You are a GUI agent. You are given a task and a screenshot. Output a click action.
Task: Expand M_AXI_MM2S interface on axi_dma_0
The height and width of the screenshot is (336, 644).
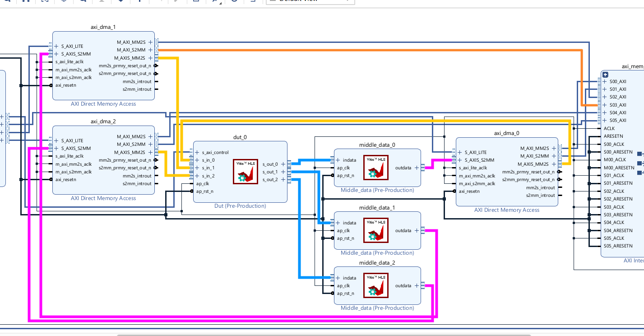(554, 148)
